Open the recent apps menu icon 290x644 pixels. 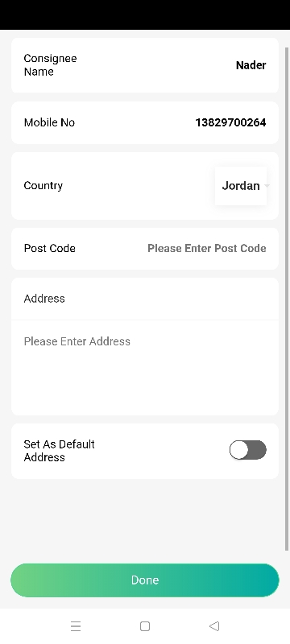point(76,626)
